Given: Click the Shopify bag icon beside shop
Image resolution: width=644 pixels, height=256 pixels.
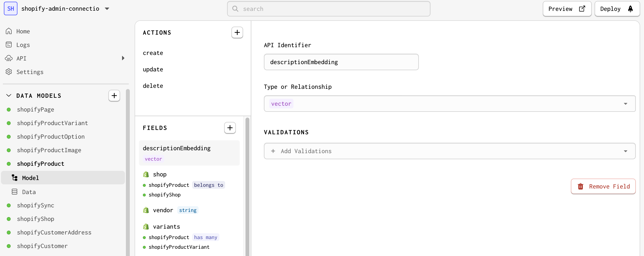Looking at the screenshot, I should (146, 174).
